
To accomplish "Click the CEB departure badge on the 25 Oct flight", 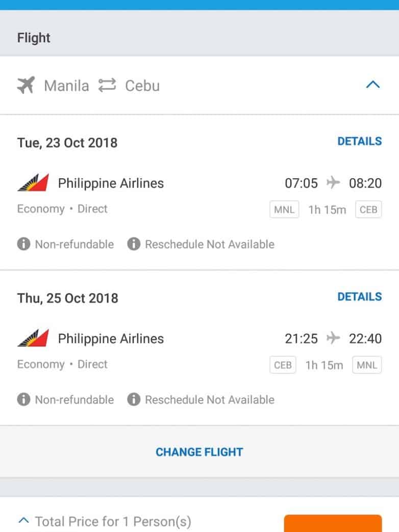I will (283, 365).
